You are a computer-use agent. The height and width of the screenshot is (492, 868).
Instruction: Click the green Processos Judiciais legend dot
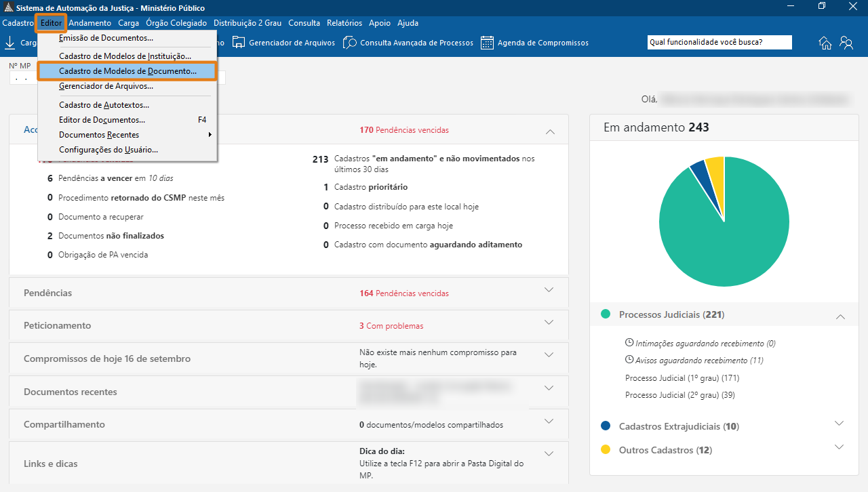point(606,314)
